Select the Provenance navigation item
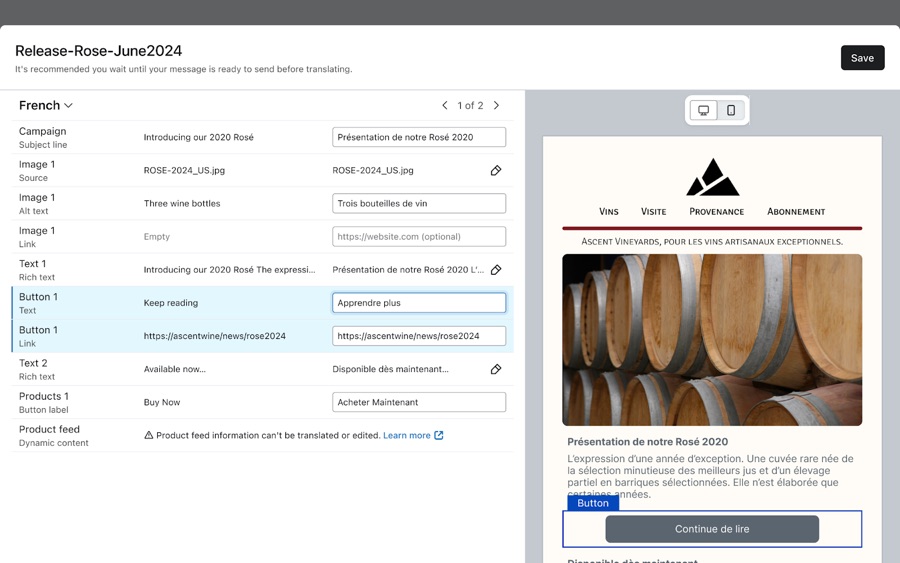 point(716,212)
